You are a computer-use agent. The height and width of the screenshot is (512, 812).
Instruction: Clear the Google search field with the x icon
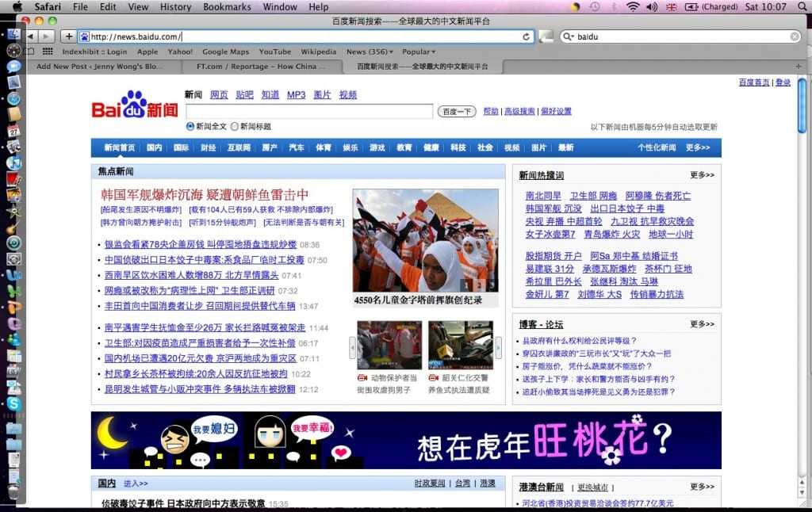pyautogui.click(x=793, y=36)
